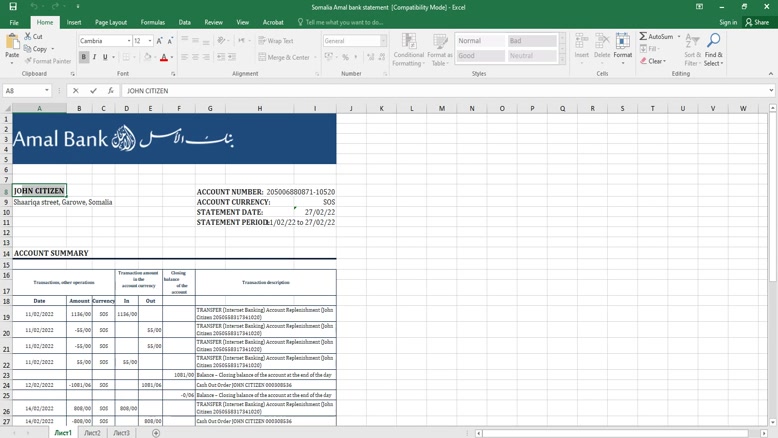Open the Formulas ribbon tab
The height and width of the screenshot is (438, 778).
coord(153,22)
